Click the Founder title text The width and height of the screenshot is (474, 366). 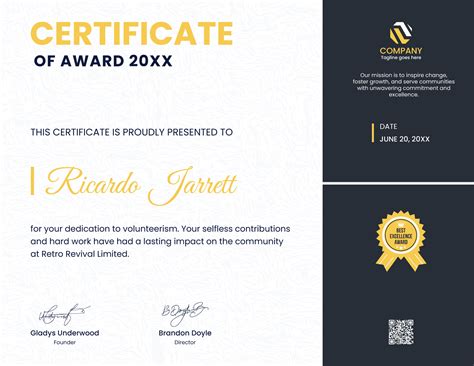pos(65,342)
